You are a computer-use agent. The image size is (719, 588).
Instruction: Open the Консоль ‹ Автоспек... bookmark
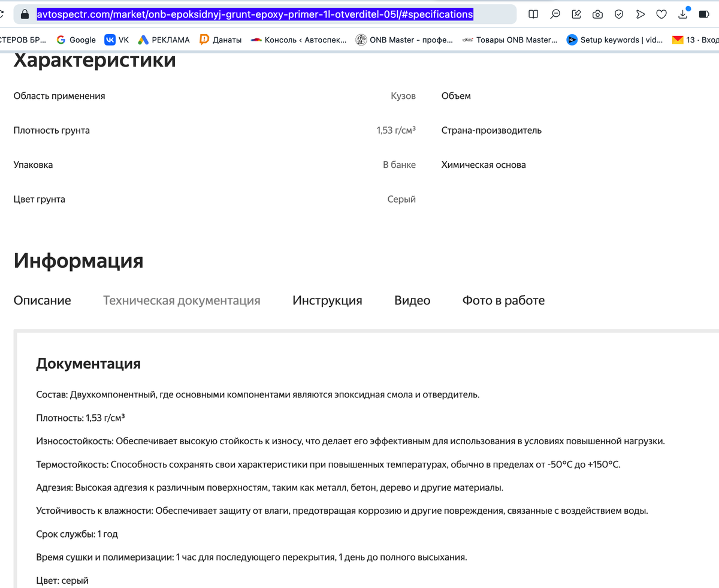(298, 40)
